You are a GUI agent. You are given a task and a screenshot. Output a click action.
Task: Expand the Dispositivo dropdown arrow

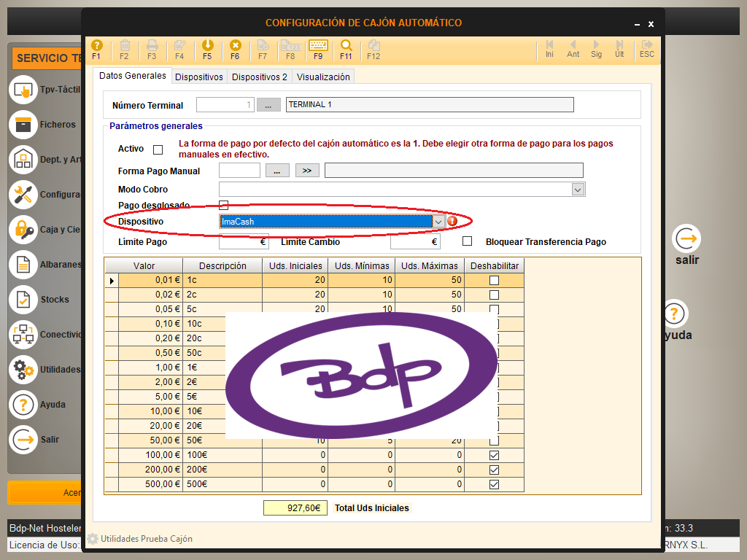438,221
